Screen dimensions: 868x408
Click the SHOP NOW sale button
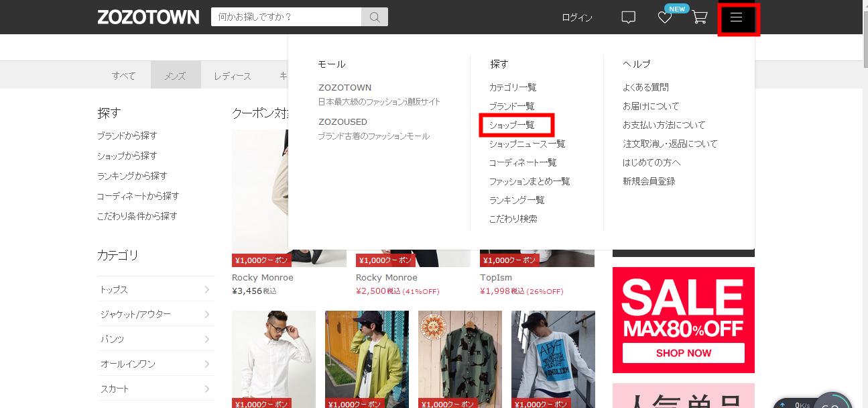pyautogui.click(x=684, y=353)
